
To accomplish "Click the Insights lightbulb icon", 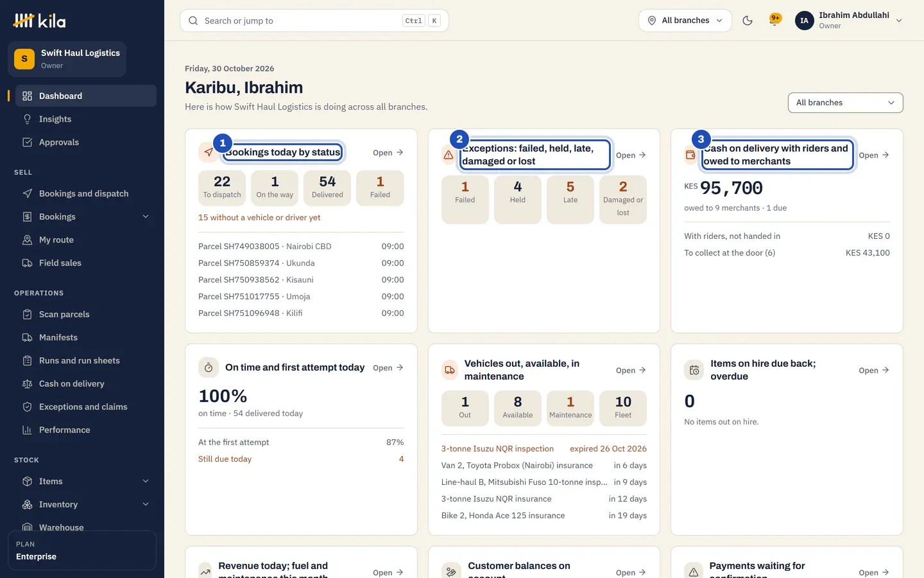I will tap(27, 119).
